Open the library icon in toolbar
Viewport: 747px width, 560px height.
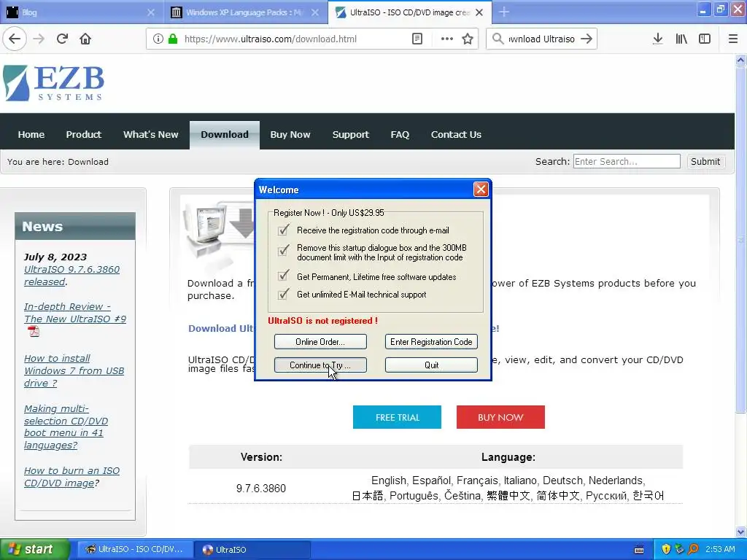[x=681, y=39]
